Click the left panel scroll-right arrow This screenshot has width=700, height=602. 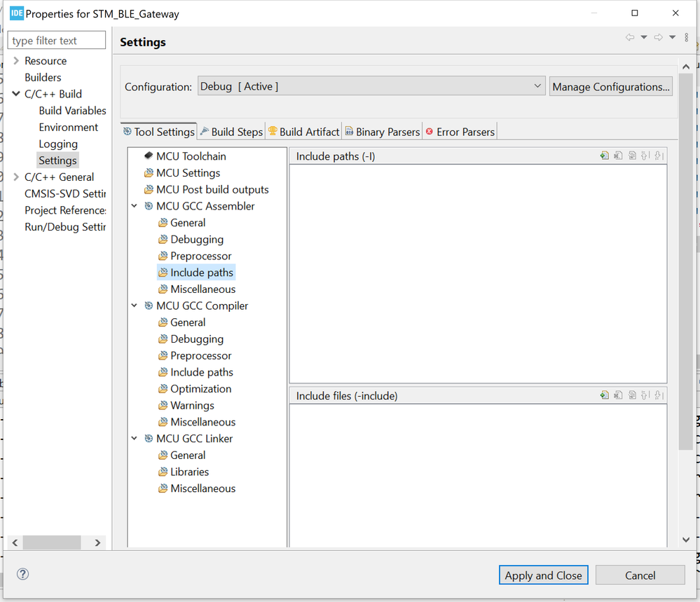(97, 542)
